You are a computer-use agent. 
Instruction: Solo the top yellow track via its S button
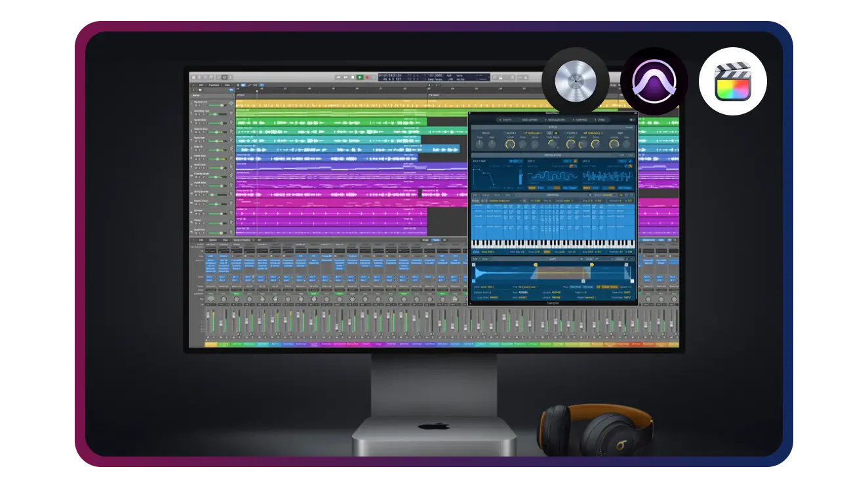[199, 105]
